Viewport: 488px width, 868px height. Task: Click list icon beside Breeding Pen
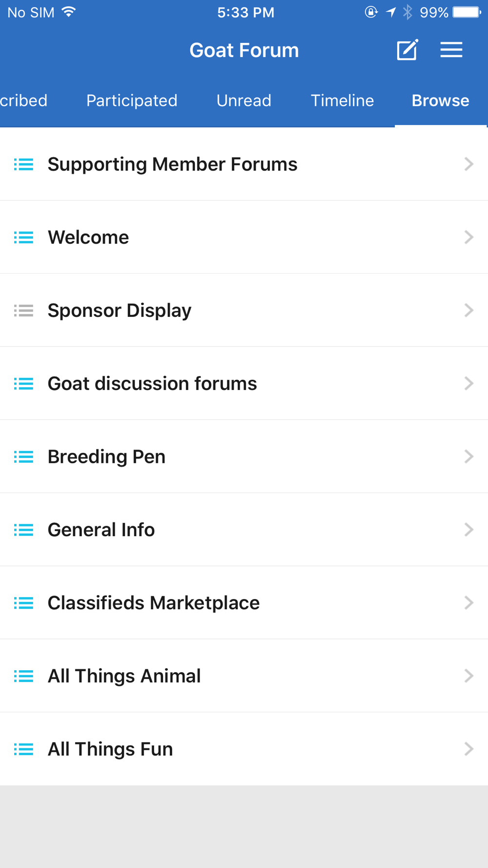(x=23, y=457)
